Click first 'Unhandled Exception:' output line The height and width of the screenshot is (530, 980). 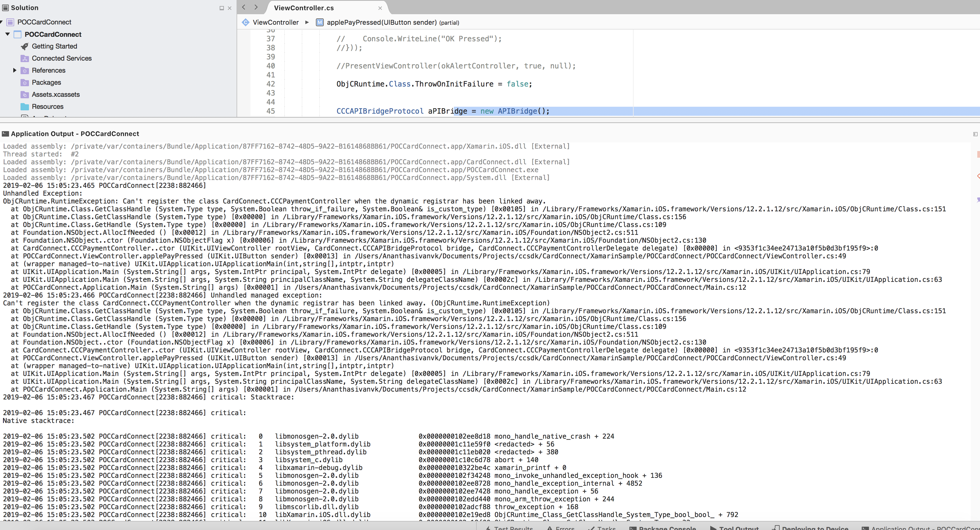[x=43, y=194]
